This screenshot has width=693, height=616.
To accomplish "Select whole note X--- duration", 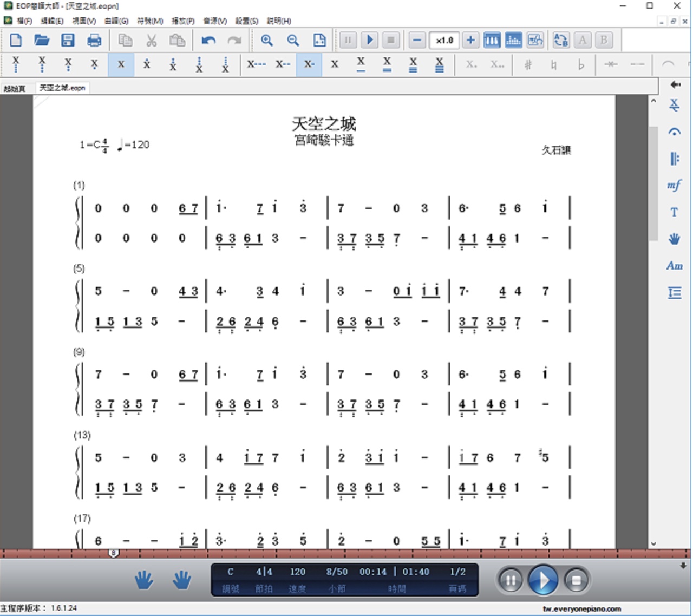I will pyautogui.click(x=257, y=64).
